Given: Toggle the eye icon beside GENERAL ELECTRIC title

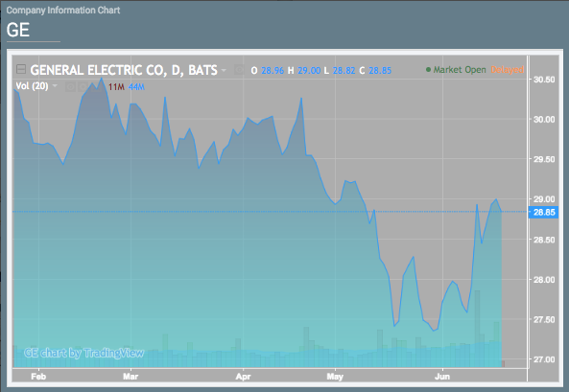Looking at the screenshot, I should [239, 70].
